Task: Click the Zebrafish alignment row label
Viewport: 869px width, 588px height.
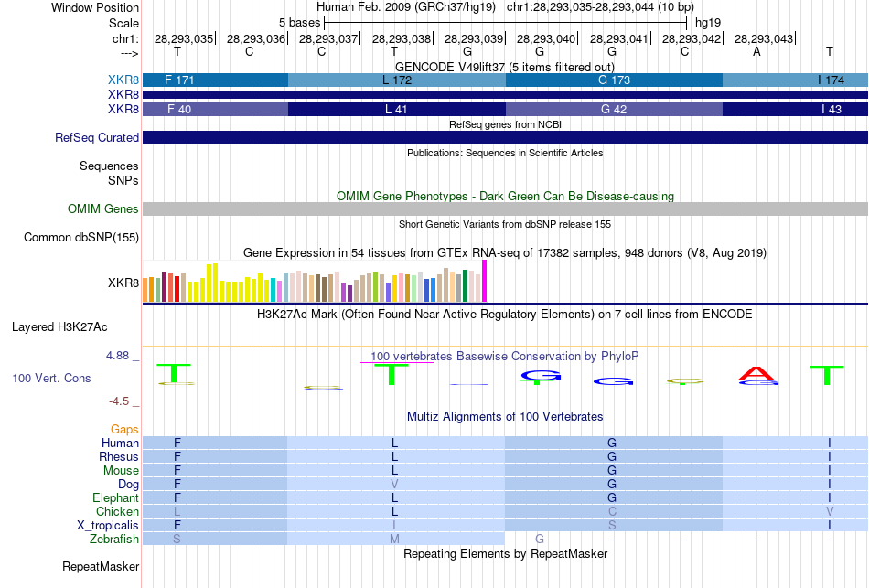Action: pyautogui.click(x=114, y=539)
